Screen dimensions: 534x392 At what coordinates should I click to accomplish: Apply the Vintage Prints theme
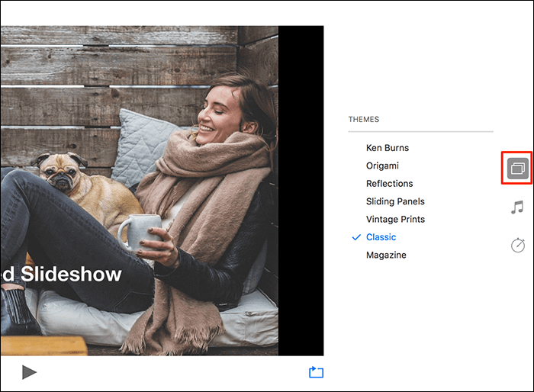pyautogui.click(x=395, y=220)
